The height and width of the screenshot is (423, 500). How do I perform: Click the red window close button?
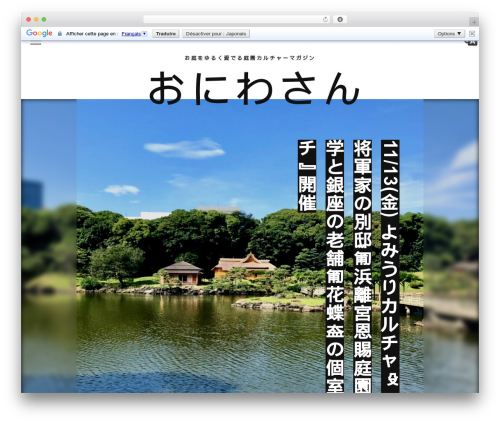click(x=29, y=19)
